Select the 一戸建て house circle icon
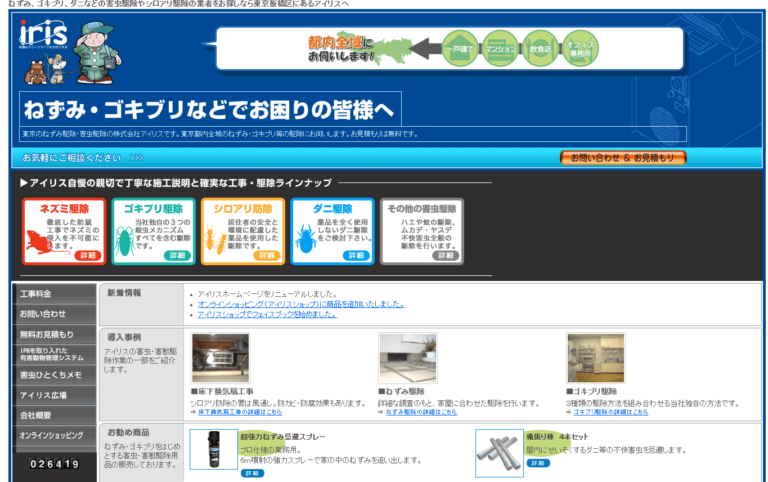This screenshot has width=768, height=482. point(460,48)
